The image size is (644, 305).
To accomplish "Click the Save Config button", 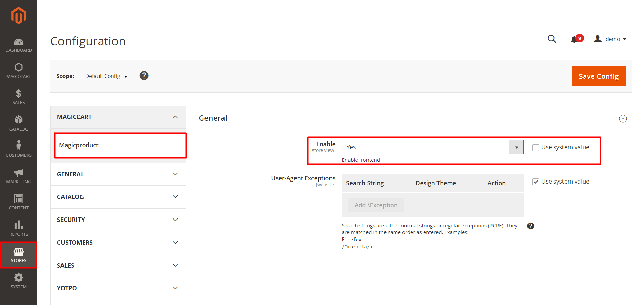I will [598, 76].
